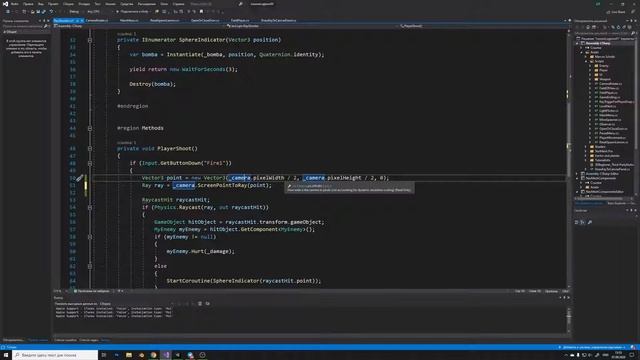Click the bookmark toolbar icon
This screenshot has width=640, height=360.
coord(201,12)
